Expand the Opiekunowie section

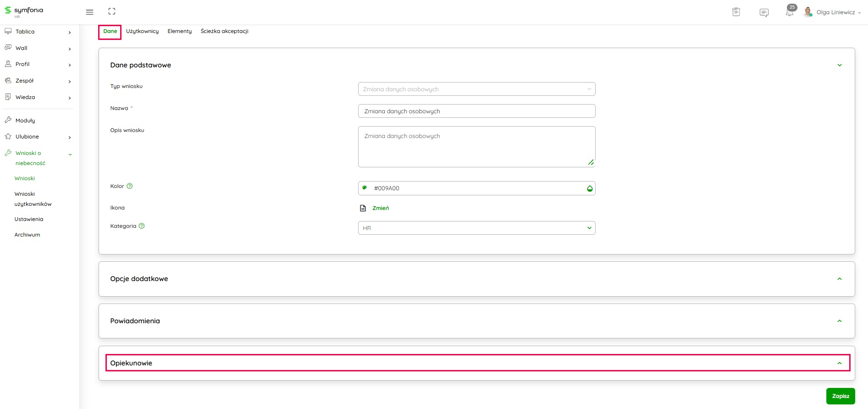point(476,363)
